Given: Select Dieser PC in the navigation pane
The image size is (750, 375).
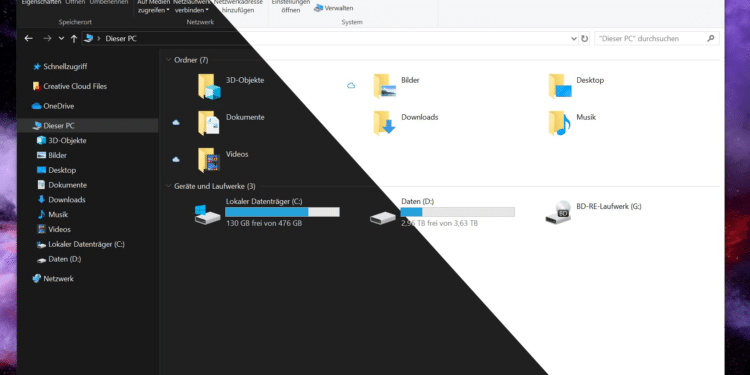Looking at the screenshot, I should 87,126.
